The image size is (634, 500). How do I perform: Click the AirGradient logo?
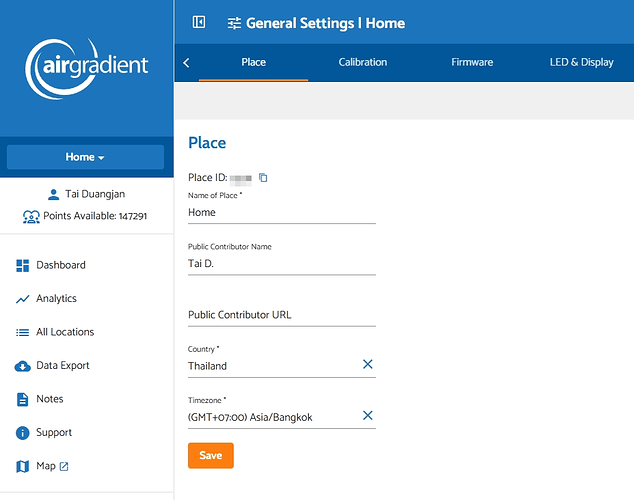pos(87,69)
